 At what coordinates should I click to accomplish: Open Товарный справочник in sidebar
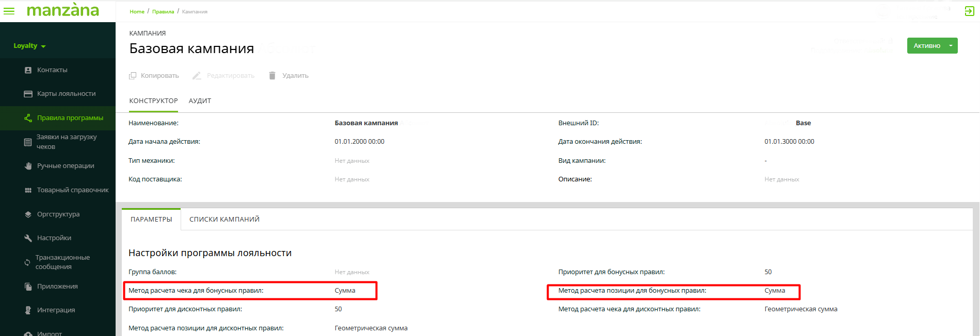click(x=72, y=190)
